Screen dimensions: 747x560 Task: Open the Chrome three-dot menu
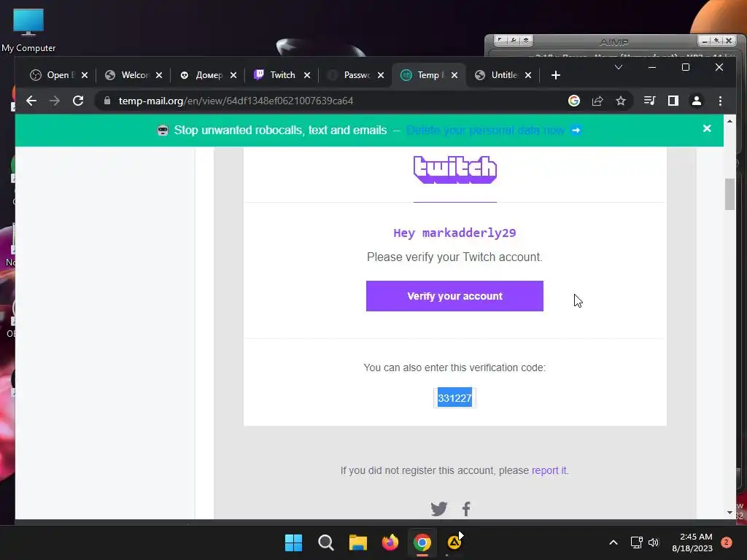click(720, 101)
